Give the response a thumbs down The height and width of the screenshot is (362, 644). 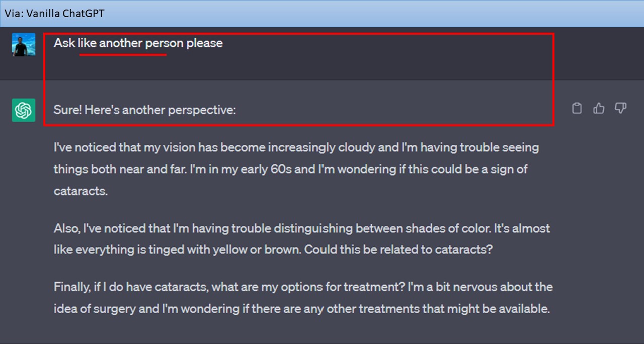pos(620,108)
